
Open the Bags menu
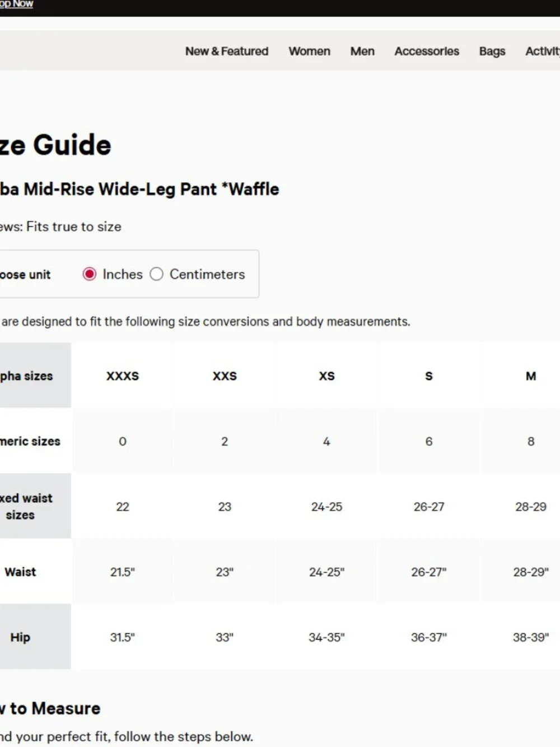492,51
